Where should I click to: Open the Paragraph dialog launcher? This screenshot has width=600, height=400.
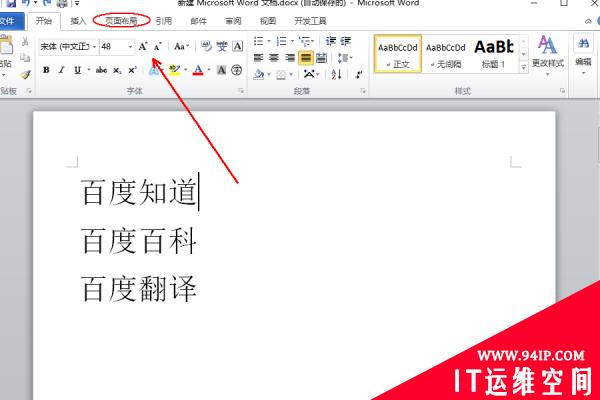coord(363,91)
